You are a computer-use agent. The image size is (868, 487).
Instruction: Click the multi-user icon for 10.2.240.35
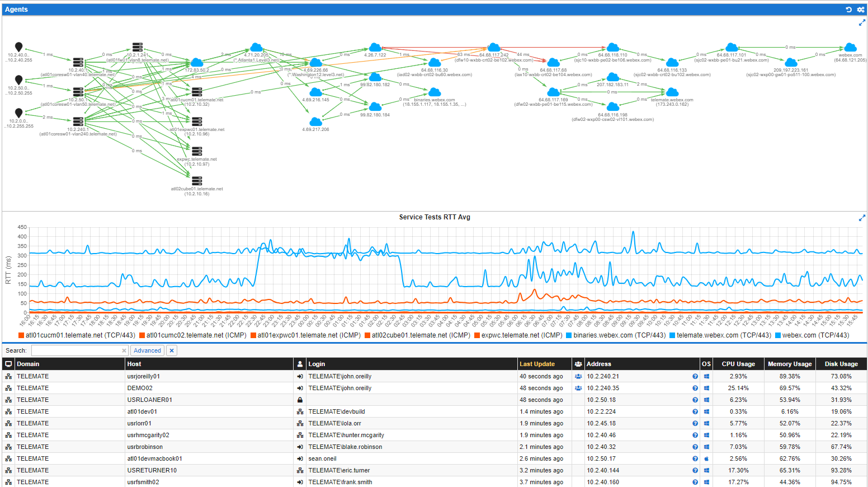tap(578, 388)
